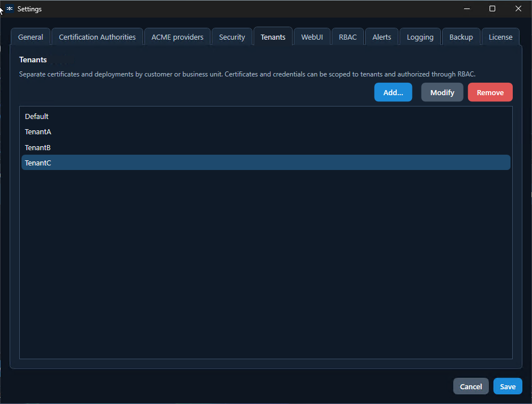The width and height of the screenshot is (532, 404).
Task: Select the highlighted TenantC row
Action: [x=266, y=163]
